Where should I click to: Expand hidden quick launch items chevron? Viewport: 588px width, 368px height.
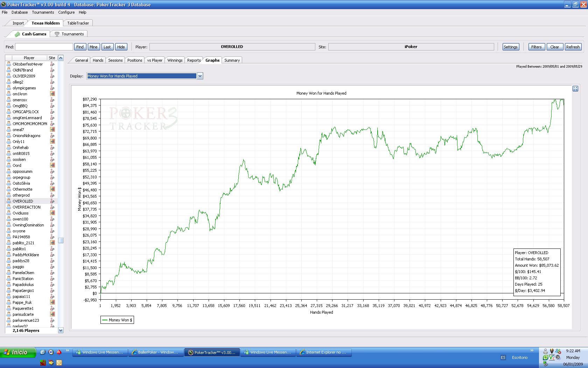[x=68, y=350]
